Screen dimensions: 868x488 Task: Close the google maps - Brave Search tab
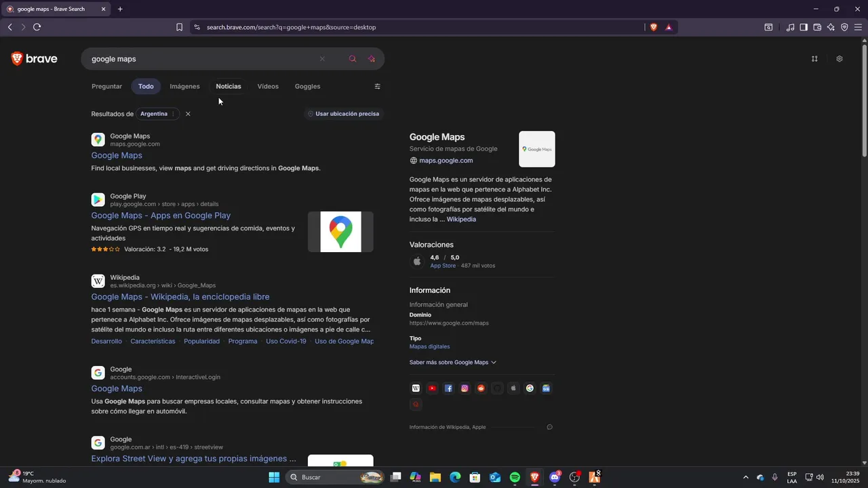click(x=103, y=9)
